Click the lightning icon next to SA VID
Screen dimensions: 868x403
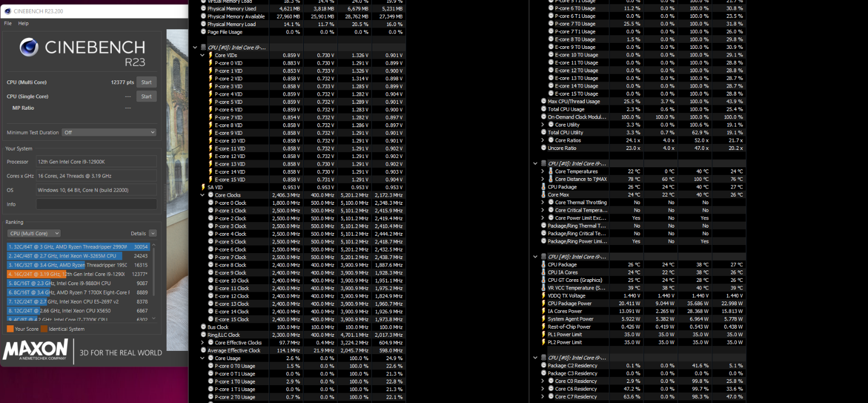click(203, 187)
